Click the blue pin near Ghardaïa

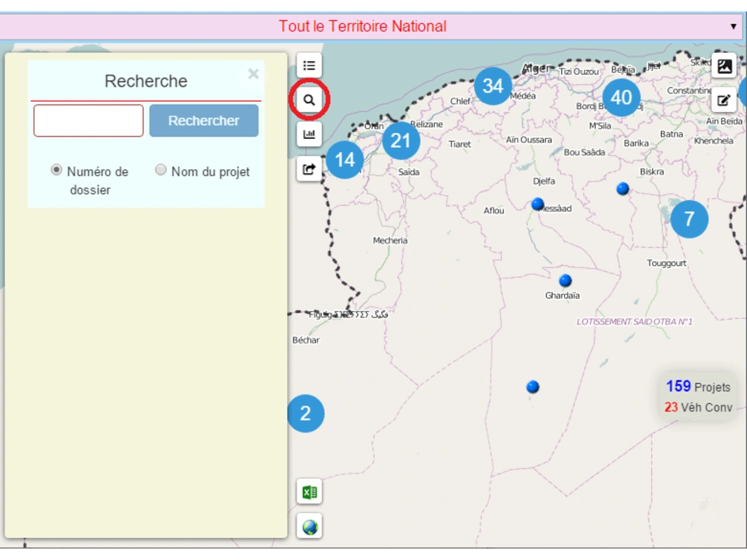(x=565, y=281)
